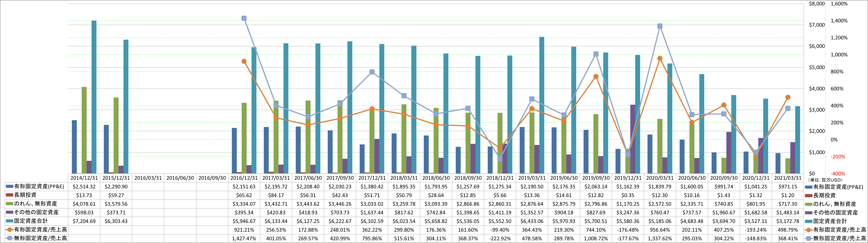Image resolution: width=868 pixels, height=243 pixels.
Task: Select the ratio cell 498.79%
Action: coord(788,230)
